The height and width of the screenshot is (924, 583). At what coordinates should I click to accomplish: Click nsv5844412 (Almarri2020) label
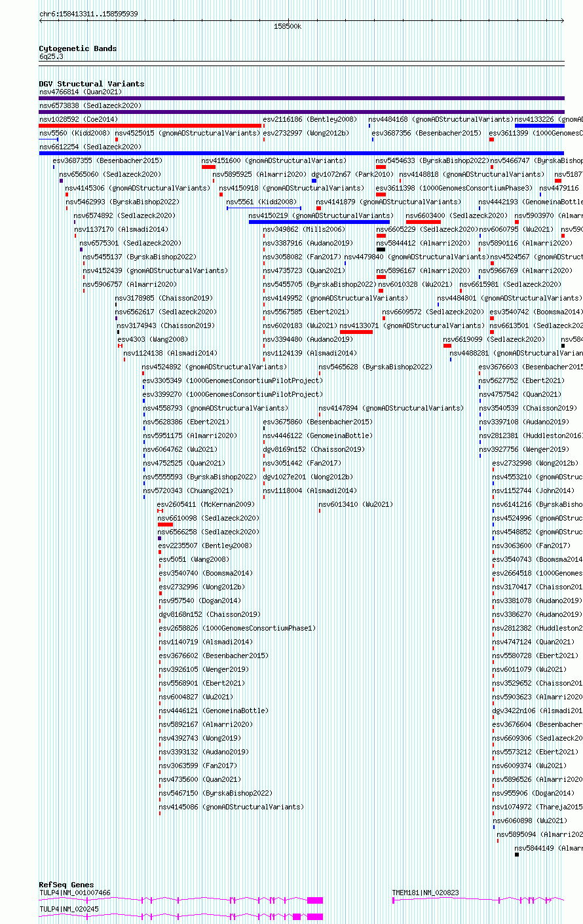423,243
